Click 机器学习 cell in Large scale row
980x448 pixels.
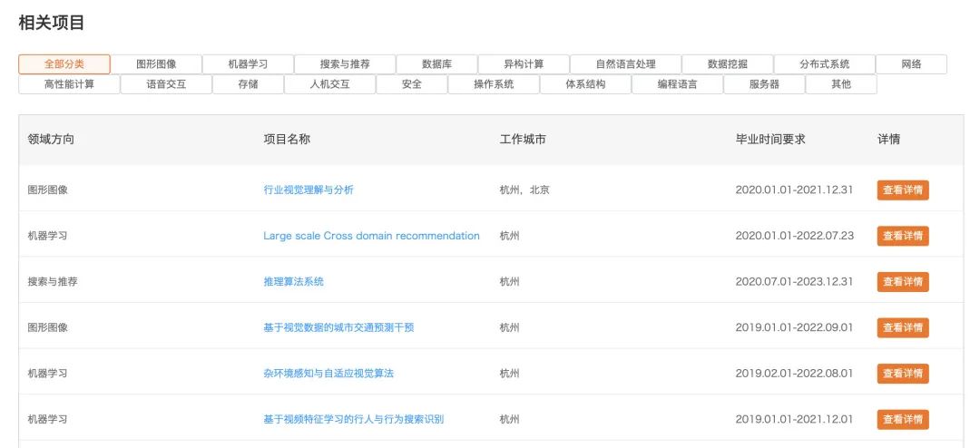[x=47, y=236]
